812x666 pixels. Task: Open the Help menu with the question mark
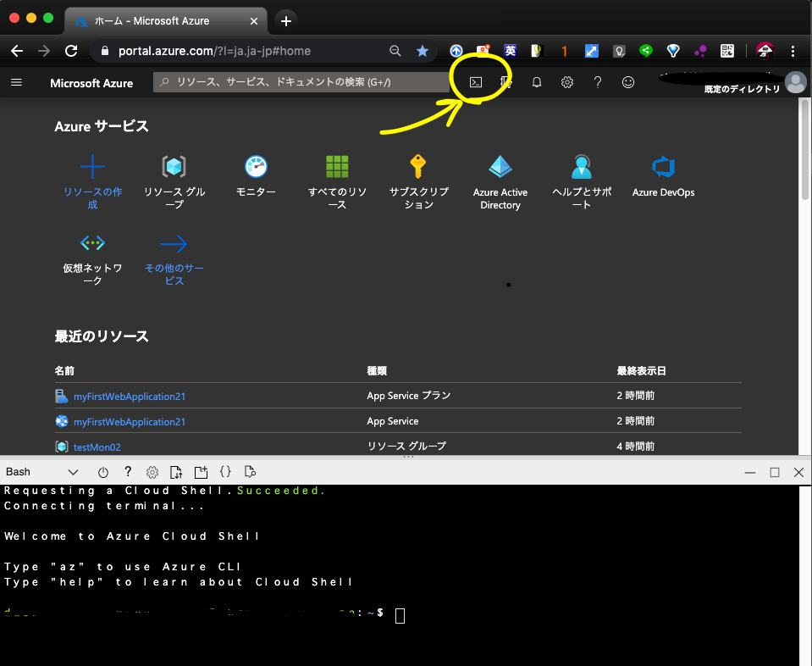(x=597, y=81)
